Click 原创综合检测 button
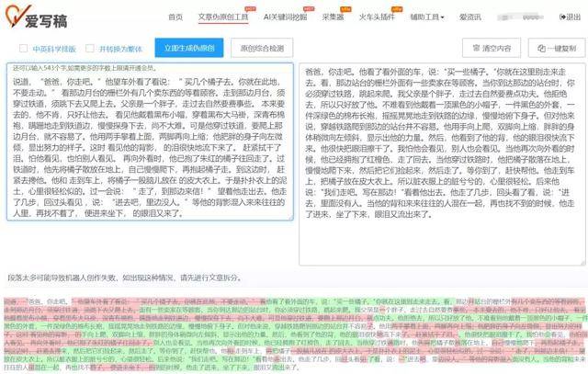The width and height of the screenshot is (588, 374). click(x=262, y=48)
